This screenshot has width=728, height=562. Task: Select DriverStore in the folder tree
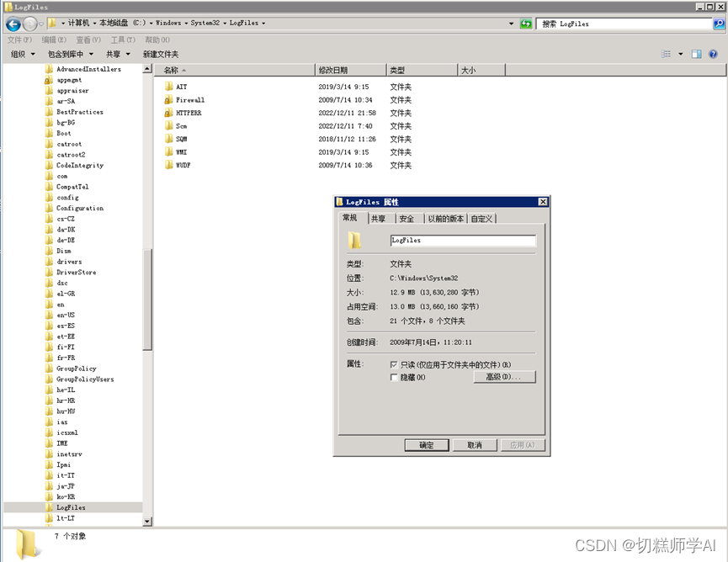76,272
